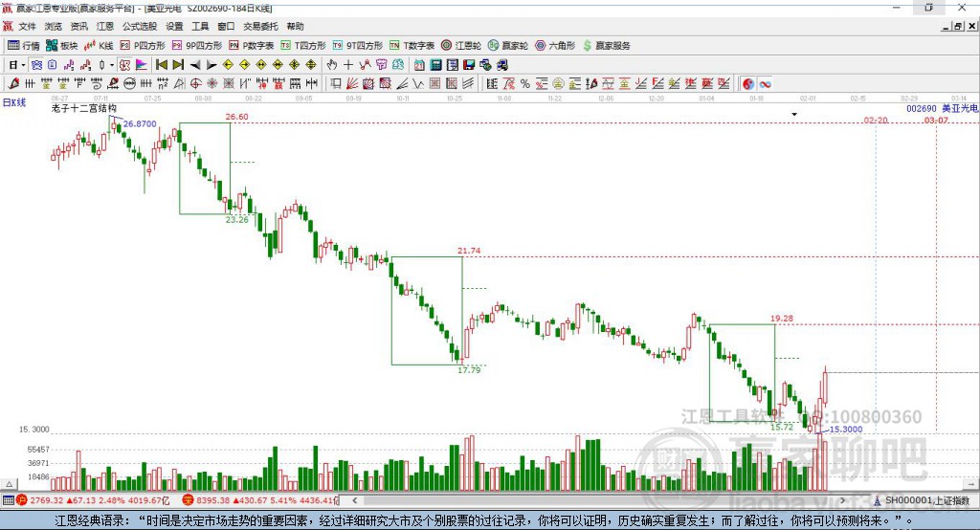980x530 pixels.
Task: Open the 资讯 menu
Action: pyautogui.click(x=78, y=26)
